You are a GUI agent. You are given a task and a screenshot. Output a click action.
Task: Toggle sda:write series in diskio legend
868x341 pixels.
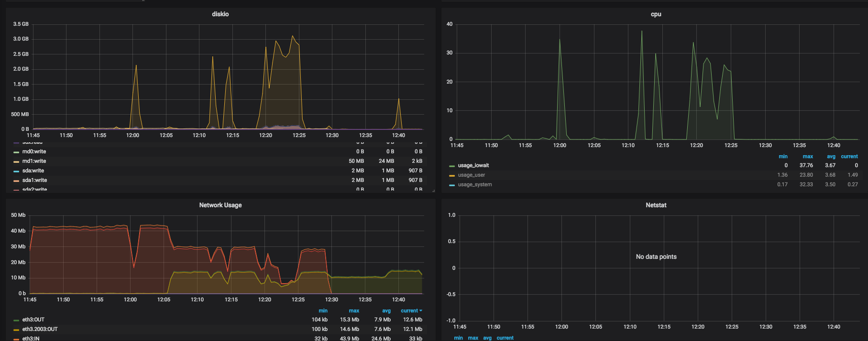tap(33, 171)
